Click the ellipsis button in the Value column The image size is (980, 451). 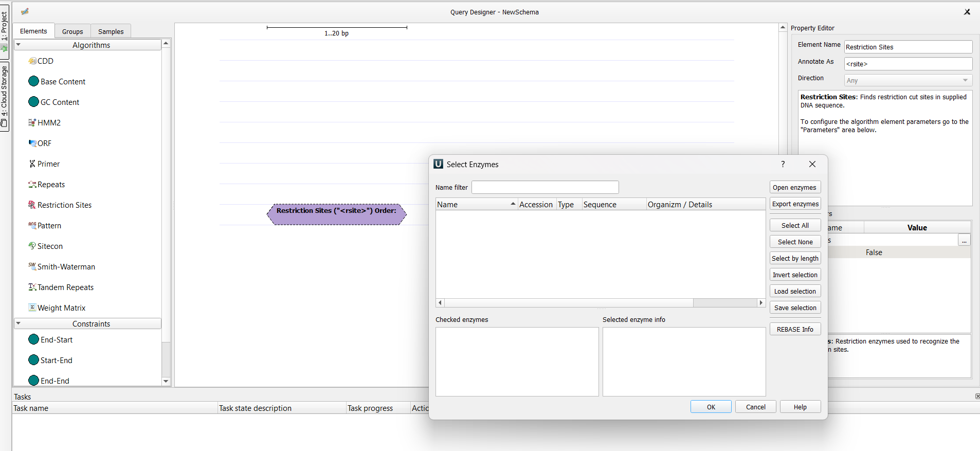tap(964, 240)
